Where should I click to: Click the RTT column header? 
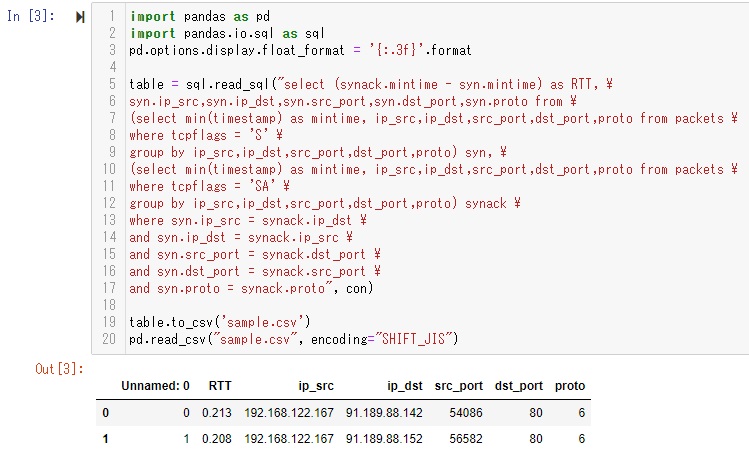(220, 386)
